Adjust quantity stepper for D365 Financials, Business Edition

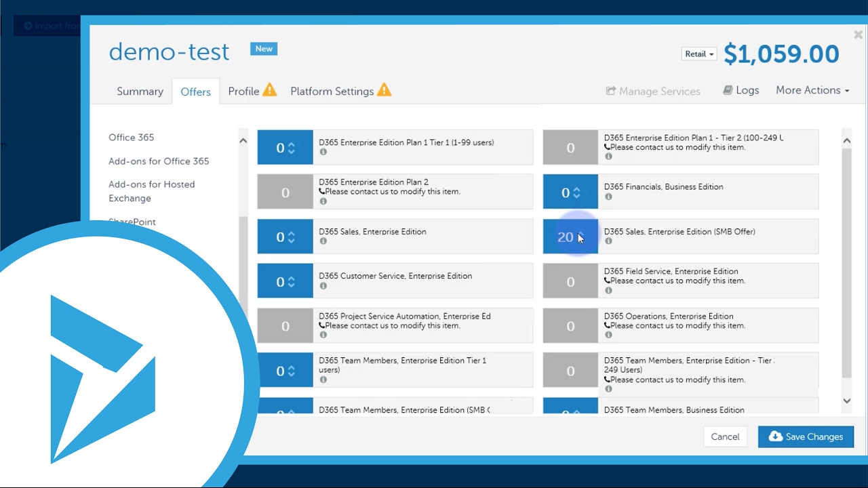(x=576, y=192)
